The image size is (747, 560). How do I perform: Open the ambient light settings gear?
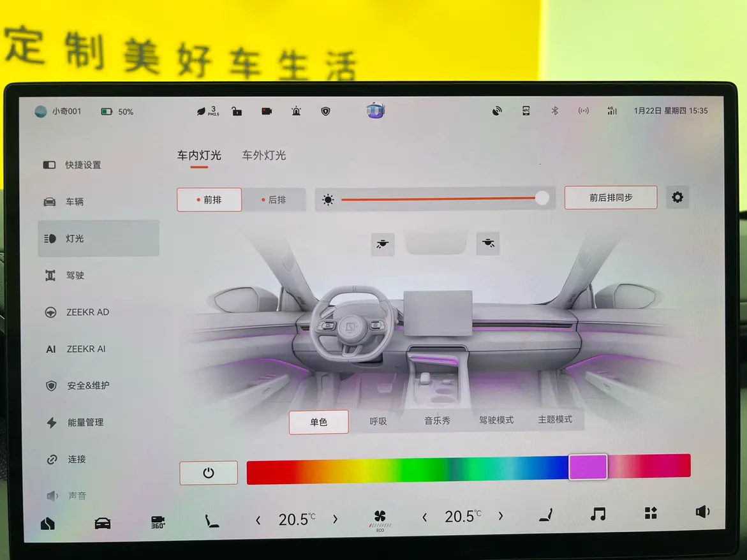click(677, 198)
